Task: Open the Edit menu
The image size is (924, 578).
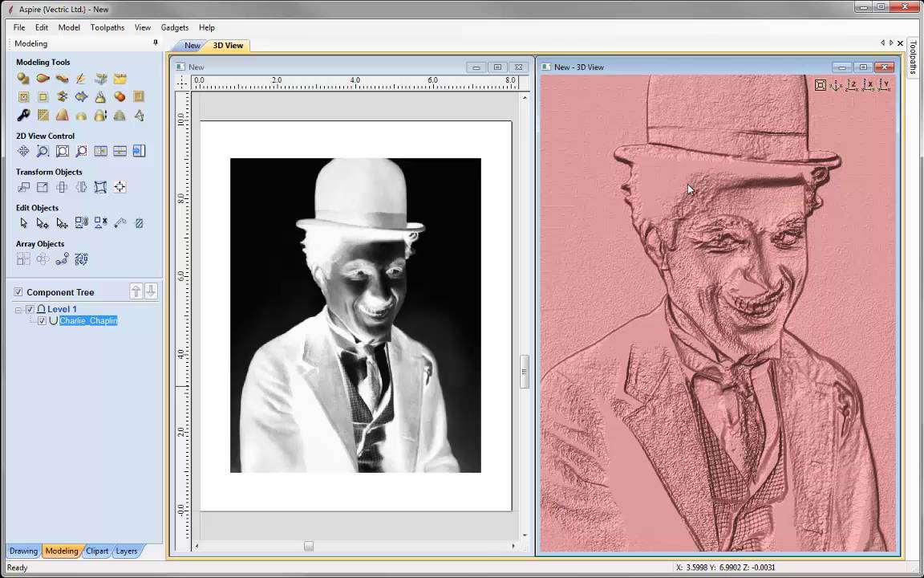Action: (41, 27)
